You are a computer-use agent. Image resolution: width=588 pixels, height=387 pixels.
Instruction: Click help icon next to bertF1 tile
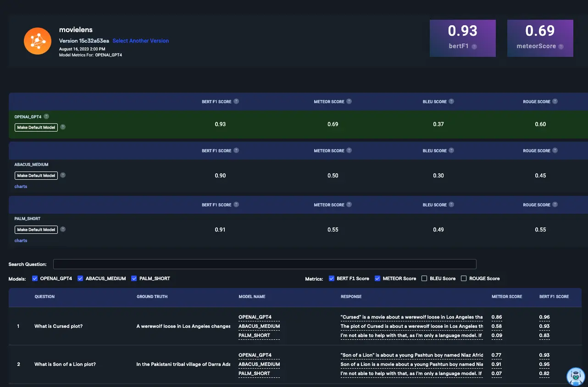coord(474,46)
